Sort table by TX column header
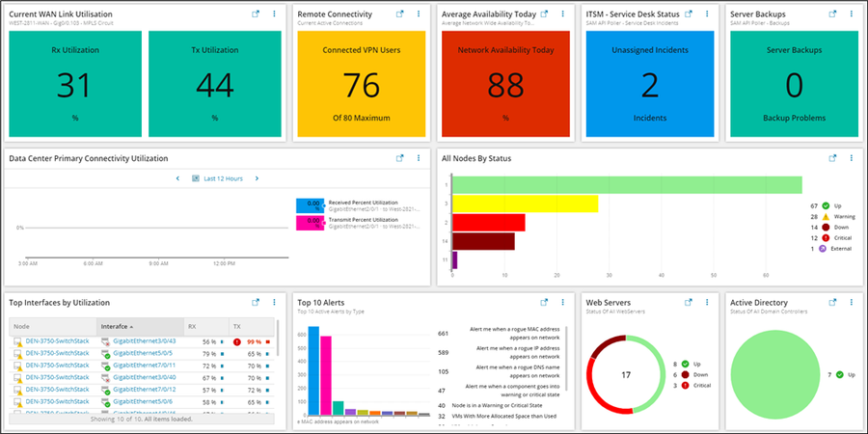 click(252, 327)
